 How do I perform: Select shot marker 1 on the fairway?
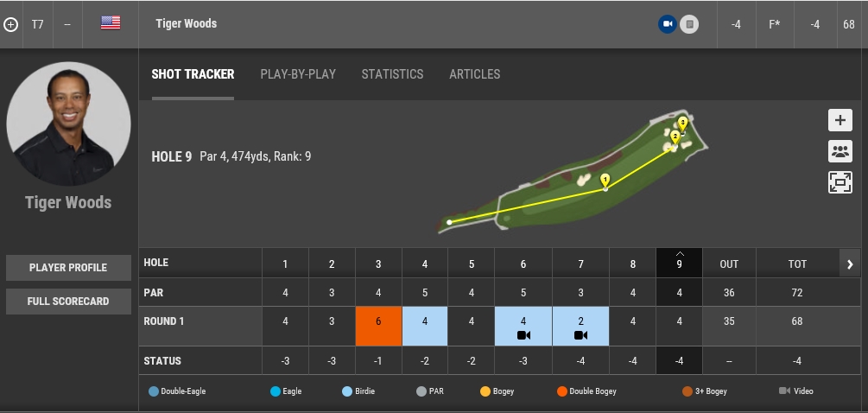[605, 180]
